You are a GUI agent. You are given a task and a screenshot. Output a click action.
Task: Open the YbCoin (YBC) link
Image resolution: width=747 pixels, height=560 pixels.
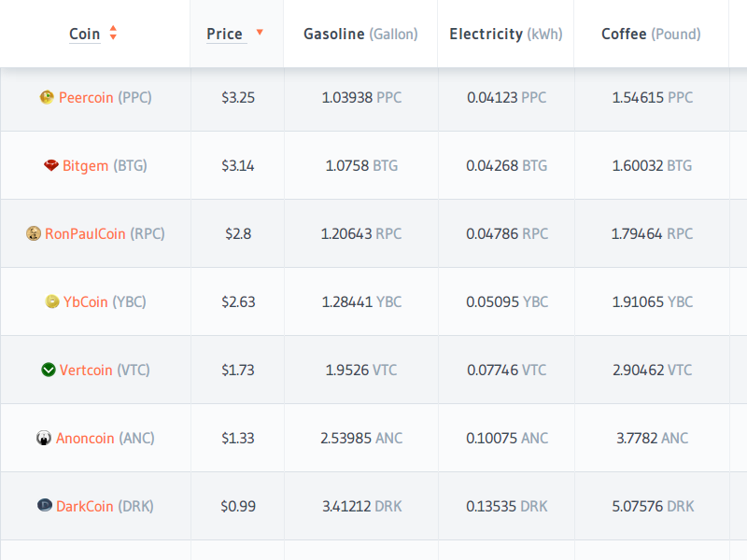[x=105, y=301]
